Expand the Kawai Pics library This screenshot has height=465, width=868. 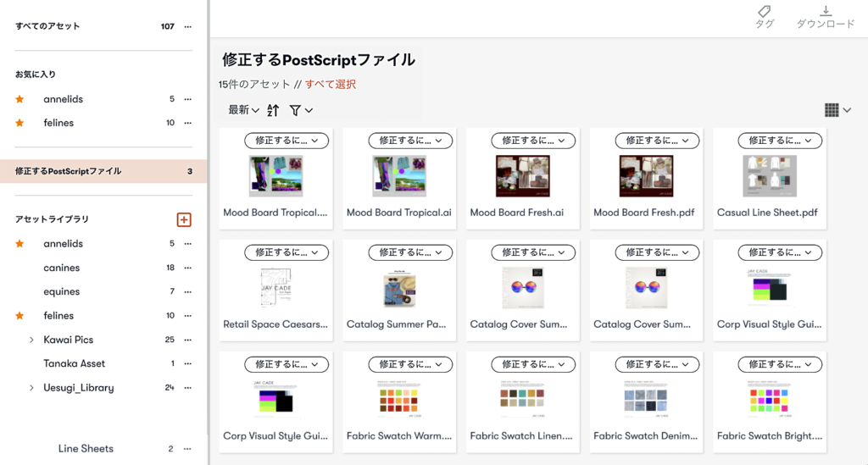click(31, 340)
